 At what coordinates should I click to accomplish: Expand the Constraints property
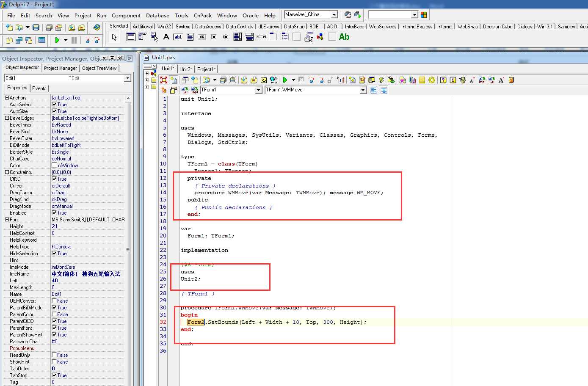click(x=7, y=172)
